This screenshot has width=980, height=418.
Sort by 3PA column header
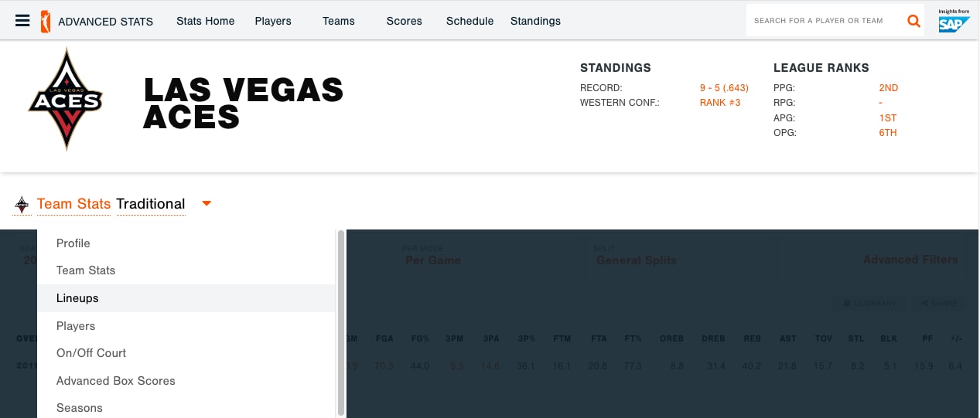pos(491,338)
